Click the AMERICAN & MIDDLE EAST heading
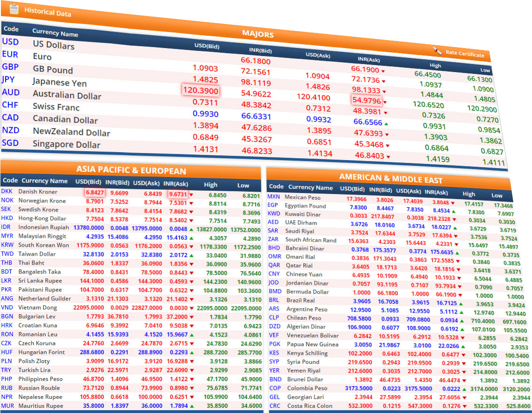Image resolution: width=532 pixels, height=413 pixels. [x=391, y=178]
